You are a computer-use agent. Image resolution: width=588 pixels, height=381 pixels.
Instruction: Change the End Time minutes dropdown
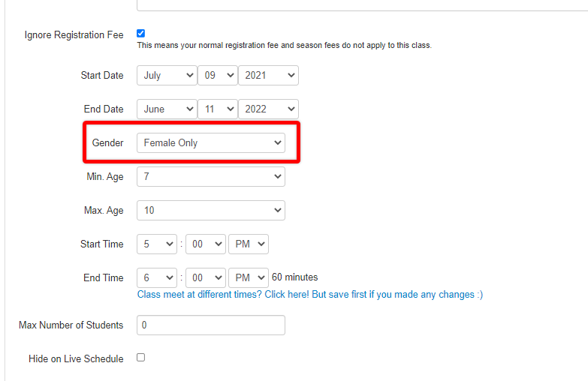[x=206, y=277]
